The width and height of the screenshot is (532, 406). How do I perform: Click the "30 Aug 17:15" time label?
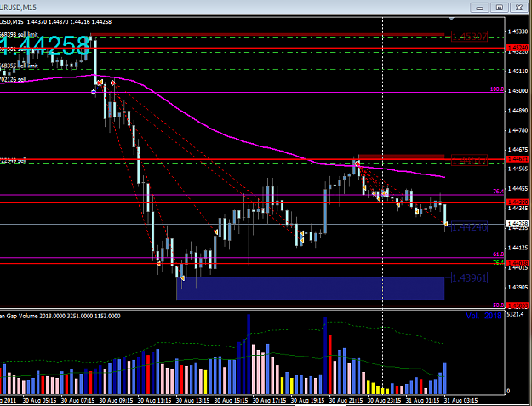click(x=270, y=401)
